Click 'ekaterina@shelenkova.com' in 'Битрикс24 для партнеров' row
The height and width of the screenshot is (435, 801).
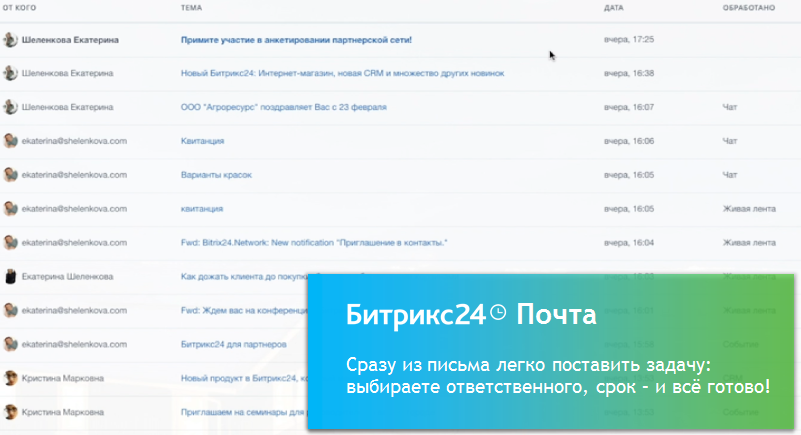coord(74,345)
